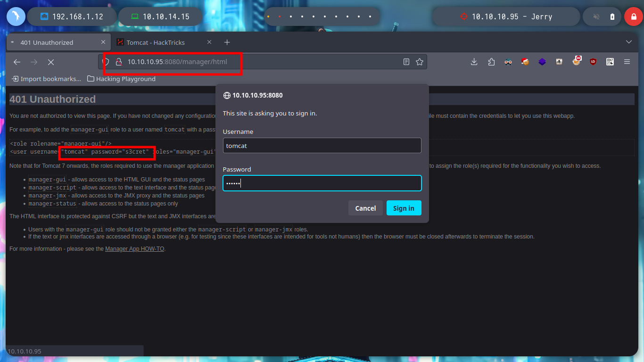The width and height of the screenshot is (644, 362).
Task: Click the 10.10.10.95:8080 dialog title
Action: 257,95
